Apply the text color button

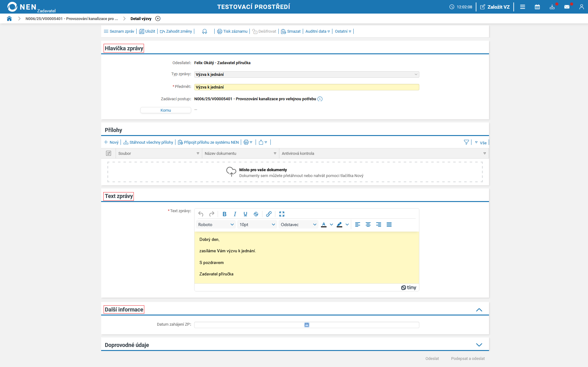tap(324, 225)
